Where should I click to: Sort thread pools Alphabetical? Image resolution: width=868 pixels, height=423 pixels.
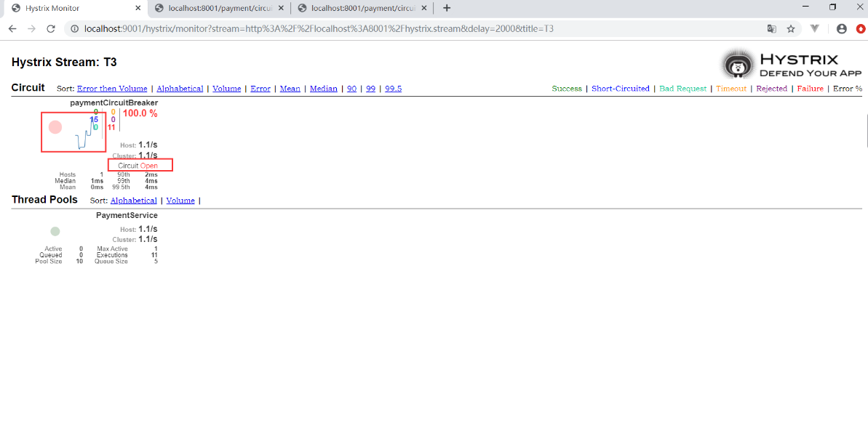click(133, 201)
